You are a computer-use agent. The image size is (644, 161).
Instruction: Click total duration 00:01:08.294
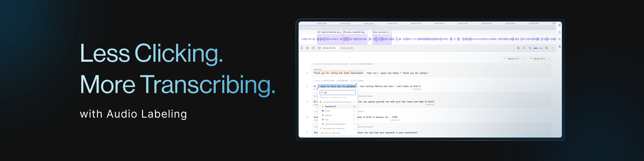[x=347, y=48]
